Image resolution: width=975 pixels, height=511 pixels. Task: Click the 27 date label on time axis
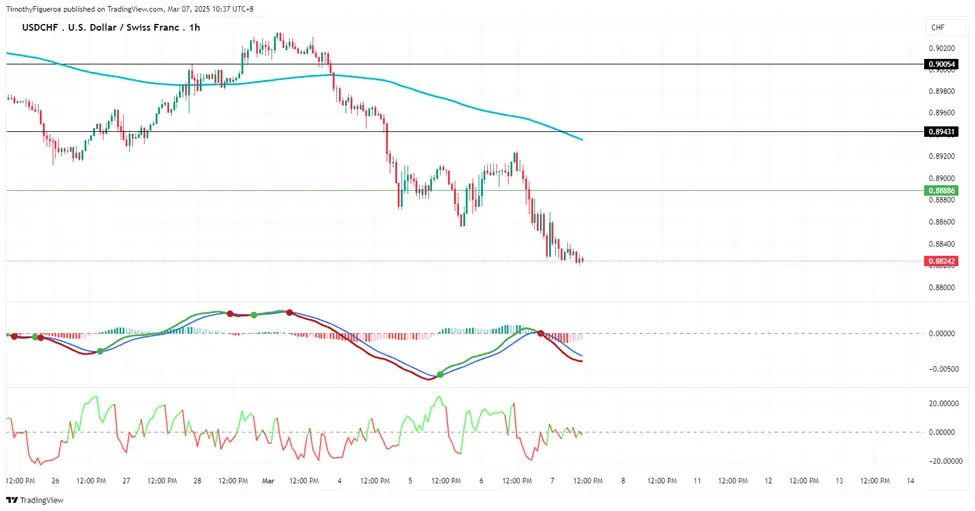[126, 481]
